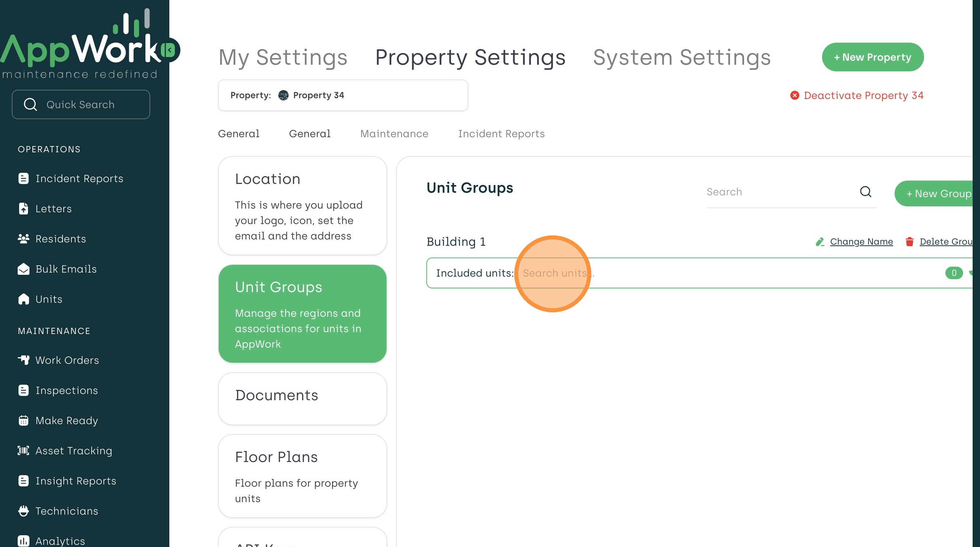Click Change Name link for Building 1
The width and height of the screenshot is (980, 547).
coord(861,242)
